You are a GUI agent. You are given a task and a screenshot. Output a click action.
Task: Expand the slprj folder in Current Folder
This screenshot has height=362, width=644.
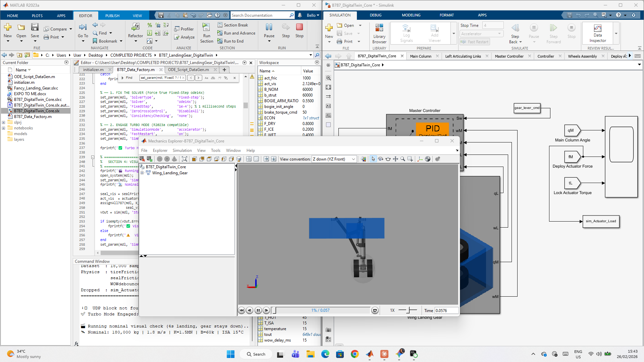coord(4,122)
